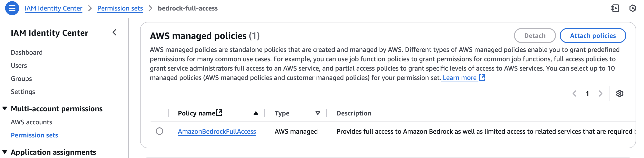Sort ascending by Policy name arrow
Viewport: 644px width, 158px height.
pyautogui.click(x=256, y=113)
